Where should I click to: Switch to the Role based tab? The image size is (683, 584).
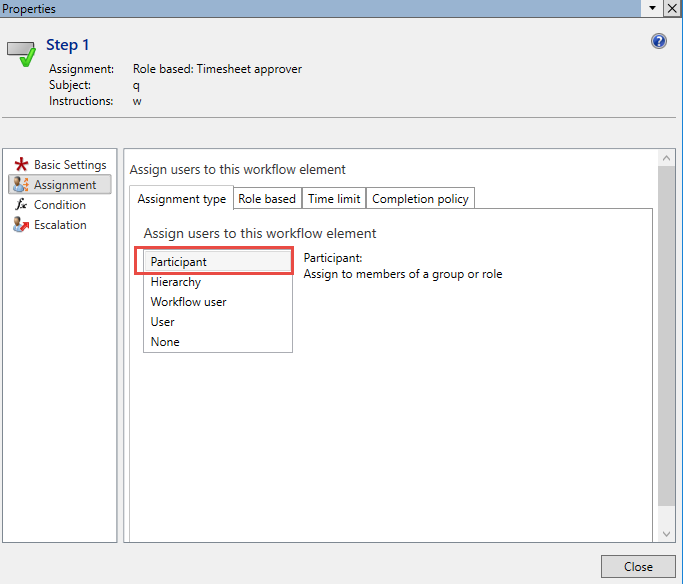click(267, 199)
